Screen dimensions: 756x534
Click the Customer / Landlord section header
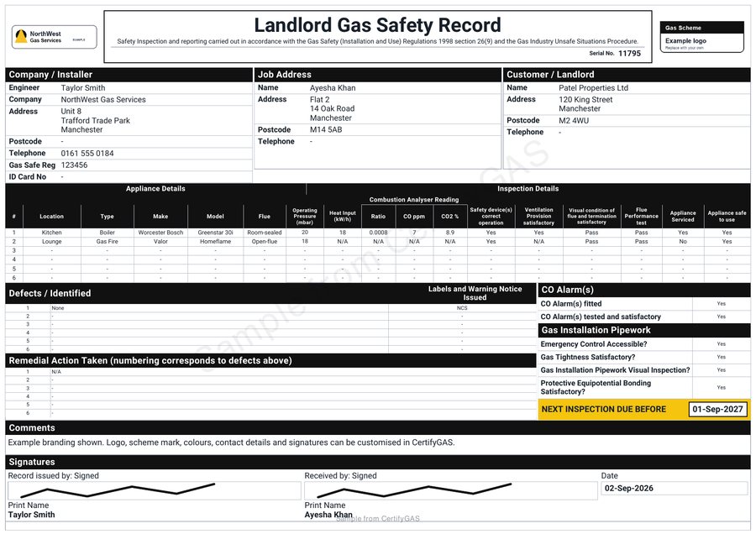[x=627, y=74]
